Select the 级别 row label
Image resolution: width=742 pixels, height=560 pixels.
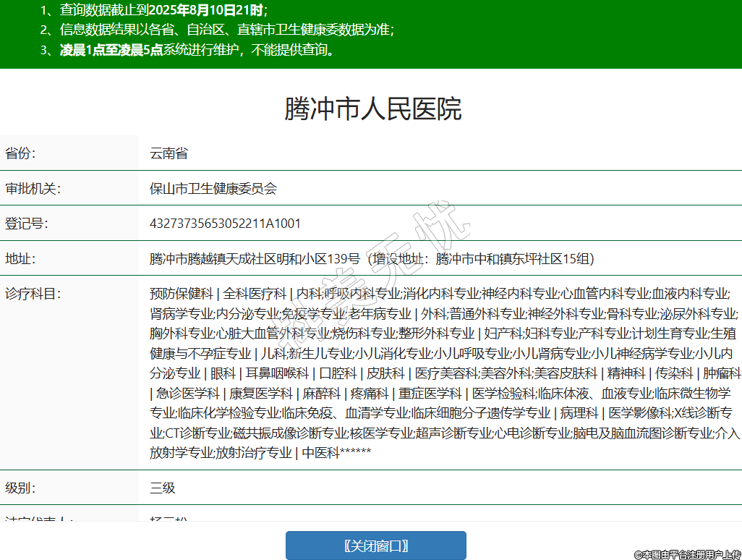click(x=20, y=488)
